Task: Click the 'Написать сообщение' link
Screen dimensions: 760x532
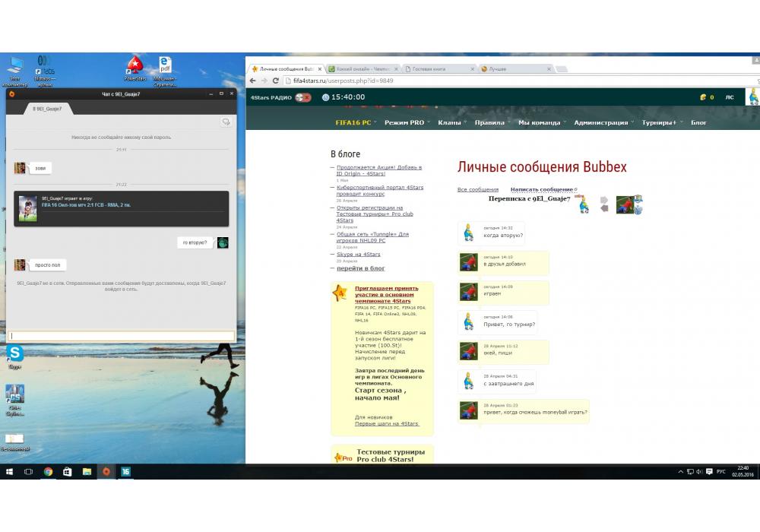Action: (542, 189)
